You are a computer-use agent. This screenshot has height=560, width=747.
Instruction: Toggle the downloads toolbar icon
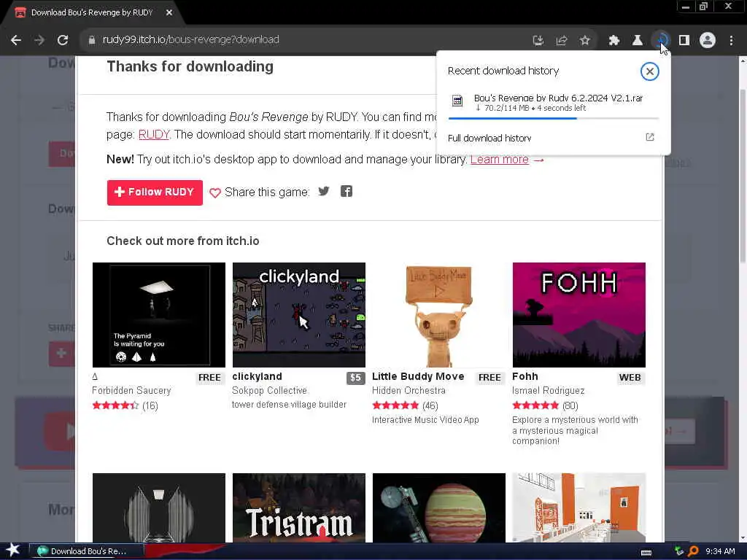coord(661,41)
